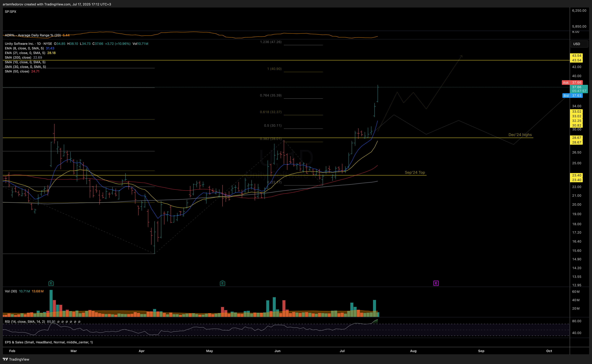
Task: Select the SMA 10 indicator legend
Action: [25, 62]
